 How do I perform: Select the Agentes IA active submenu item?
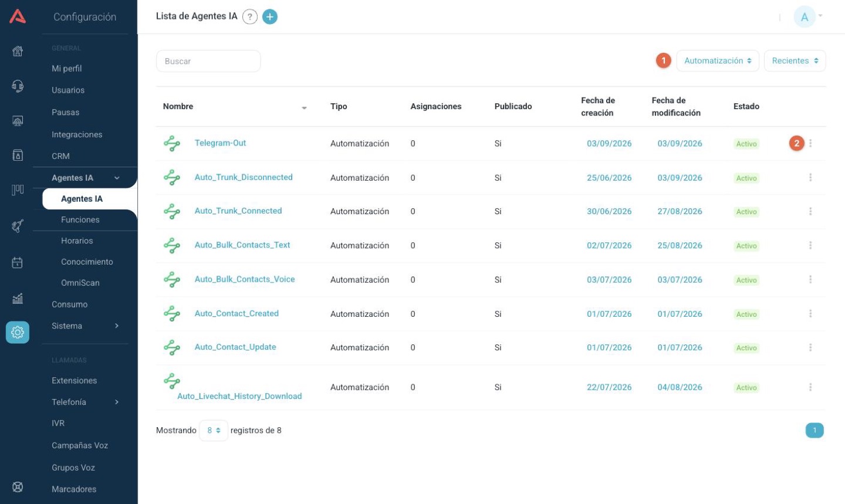click(x=90, y=199)
